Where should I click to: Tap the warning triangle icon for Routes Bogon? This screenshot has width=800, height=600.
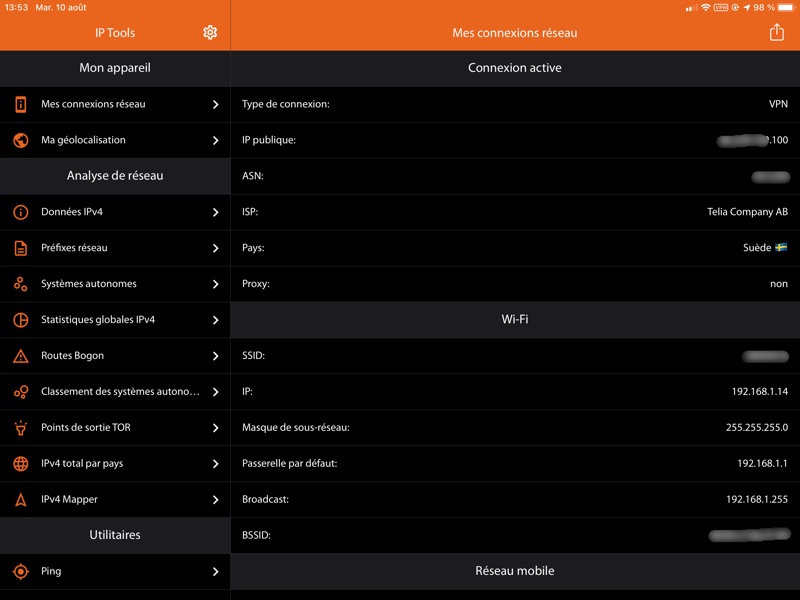pos(20,356)
